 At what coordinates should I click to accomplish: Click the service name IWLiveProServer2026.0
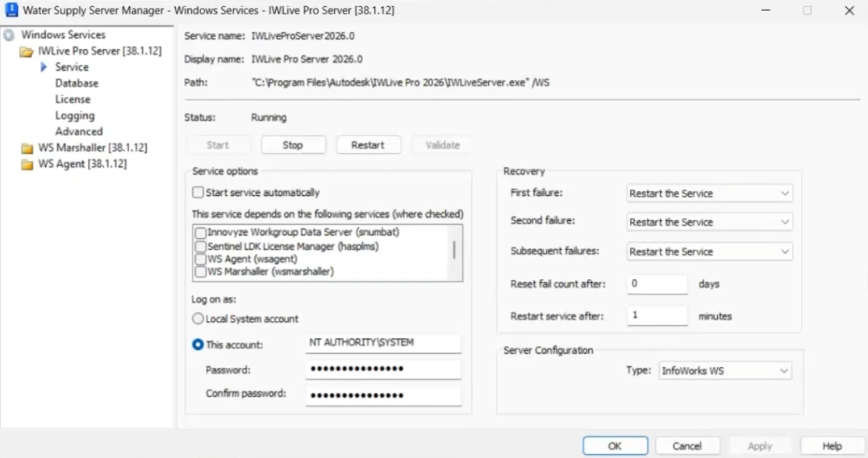pos(303,36)
